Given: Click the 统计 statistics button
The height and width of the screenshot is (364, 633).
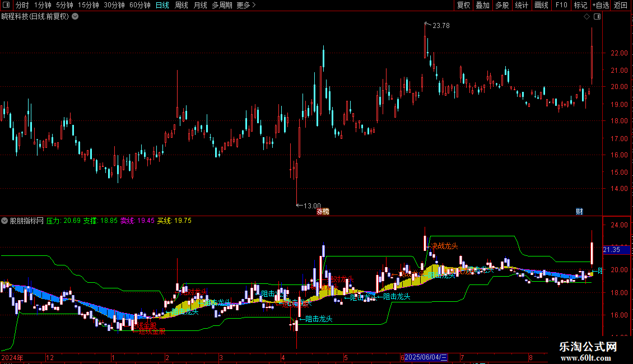Looking at the screenshot, I should (x=522, y=5).
